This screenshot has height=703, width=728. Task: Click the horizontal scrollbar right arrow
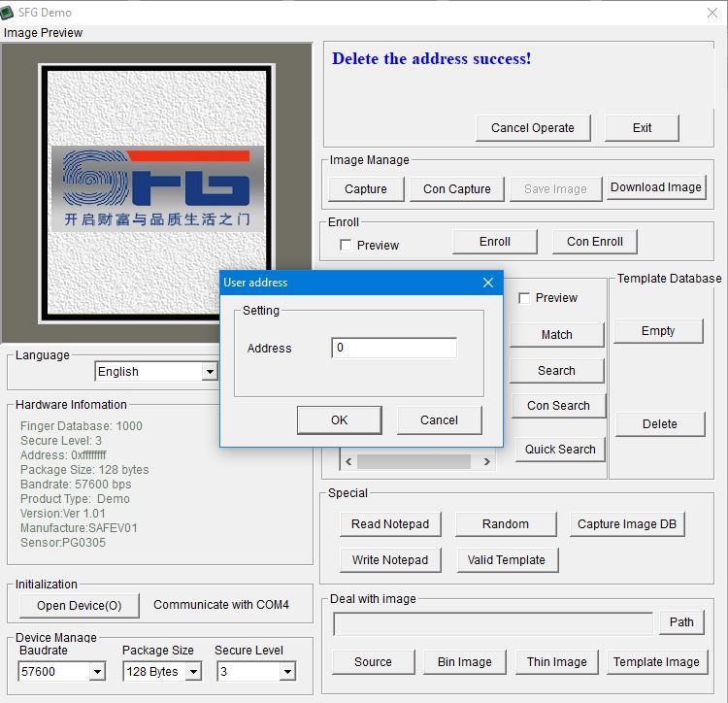pyautogui.click(x=486, y=461)
